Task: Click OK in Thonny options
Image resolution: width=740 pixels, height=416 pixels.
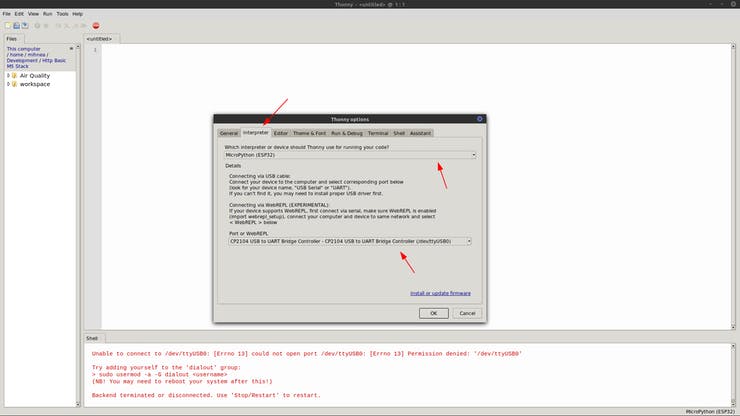Action: point(434,313)
